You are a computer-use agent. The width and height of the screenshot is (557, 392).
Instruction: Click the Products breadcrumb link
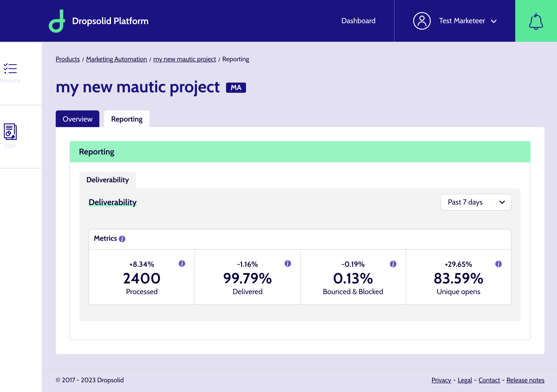pos(68,59)
